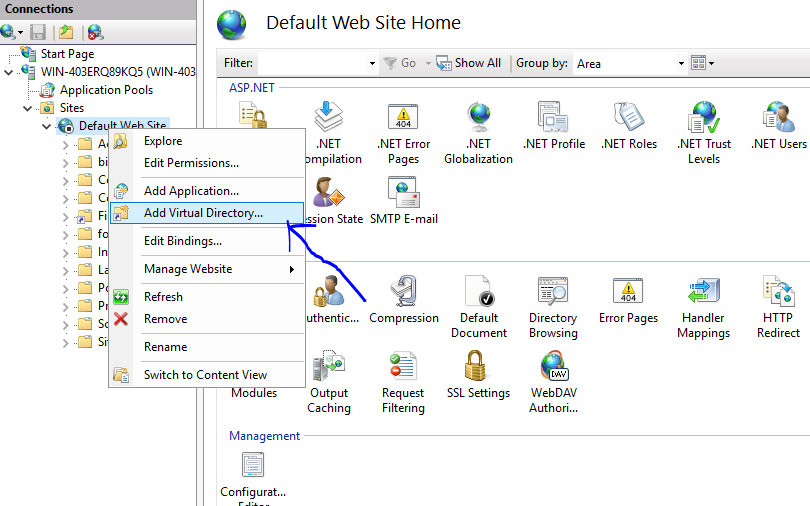Collapse the ASP.NET group header
Screen dimensions: 810x506
[x=252, y=88]
